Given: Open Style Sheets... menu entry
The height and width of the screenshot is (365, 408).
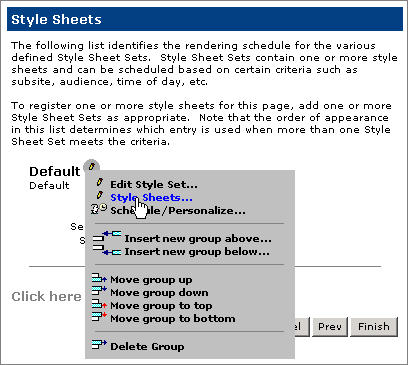Looking at the screenshot, I should click(151, 198).
